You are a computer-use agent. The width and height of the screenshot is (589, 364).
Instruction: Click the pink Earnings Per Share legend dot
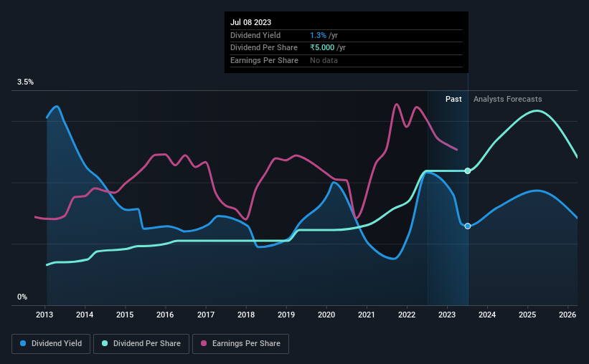[x=204, y=343]
